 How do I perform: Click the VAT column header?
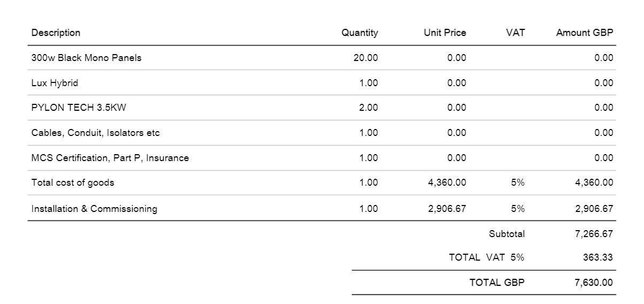[515, 33]
